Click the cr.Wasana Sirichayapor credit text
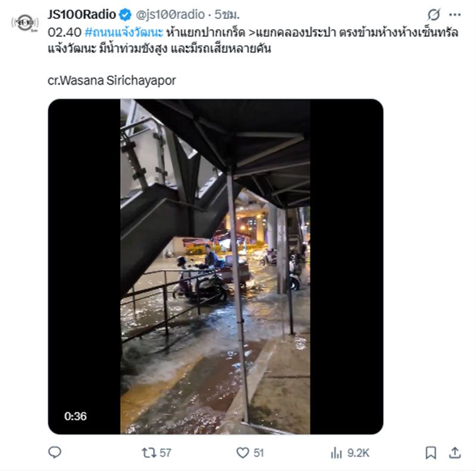 (111, 80)
